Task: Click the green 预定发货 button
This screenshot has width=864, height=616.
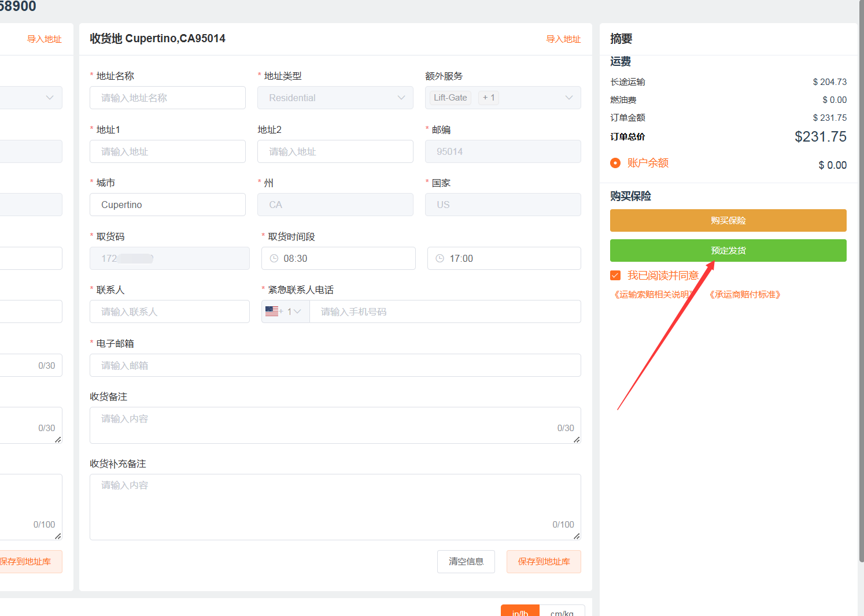Action: (x=728, y=250)
